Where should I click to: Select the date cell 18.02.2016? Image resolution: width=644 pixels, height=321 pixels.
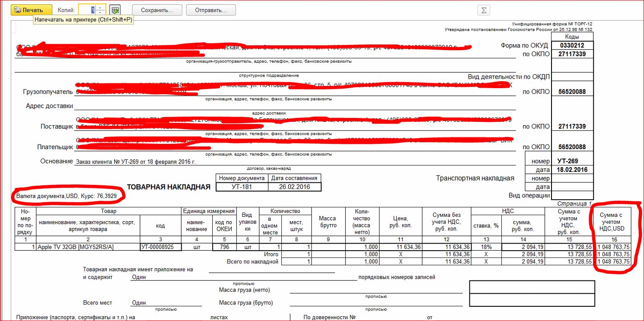pos(572,170)
